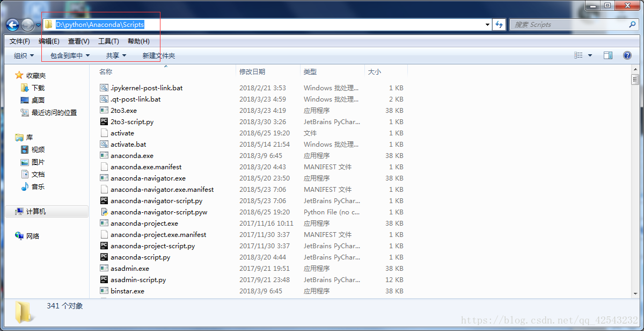Click the anaconda-project-script.py PyCharm icon

tap(104, 246)
